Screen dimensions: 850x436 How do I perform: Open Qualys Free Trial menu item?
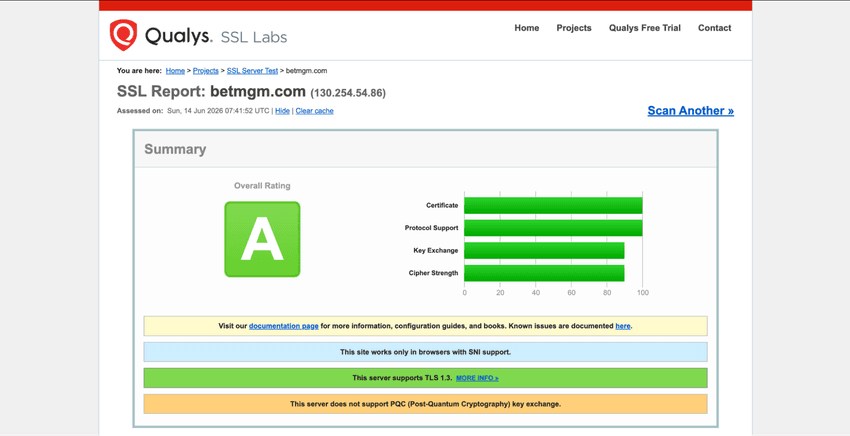coord(645,28)
